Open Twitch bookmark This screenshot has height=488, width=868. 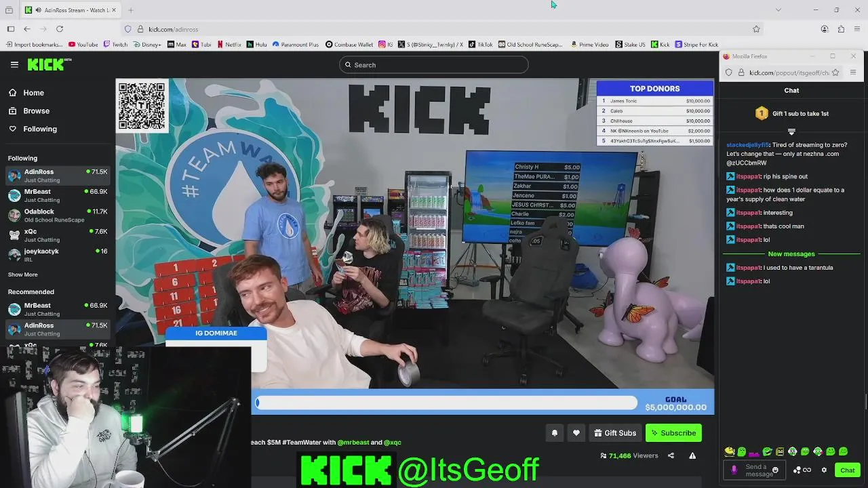click(115, 45)
